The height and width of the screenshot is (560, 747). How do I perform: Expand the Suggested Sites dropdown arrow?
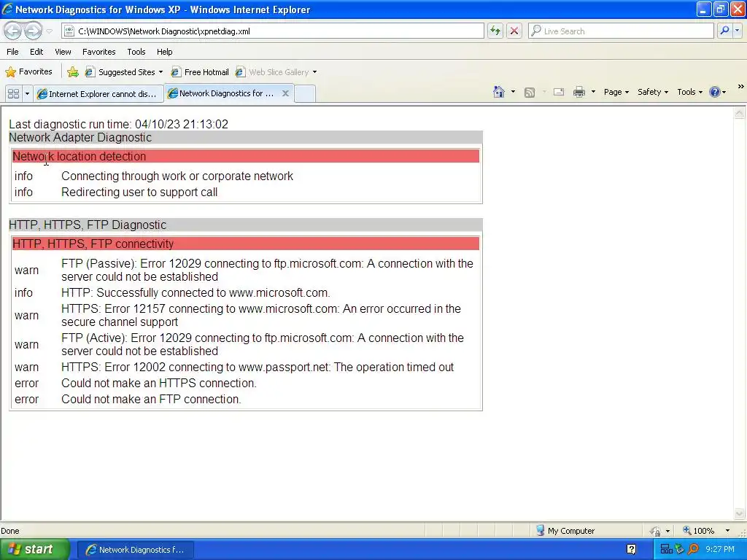(x=160, y=72)
